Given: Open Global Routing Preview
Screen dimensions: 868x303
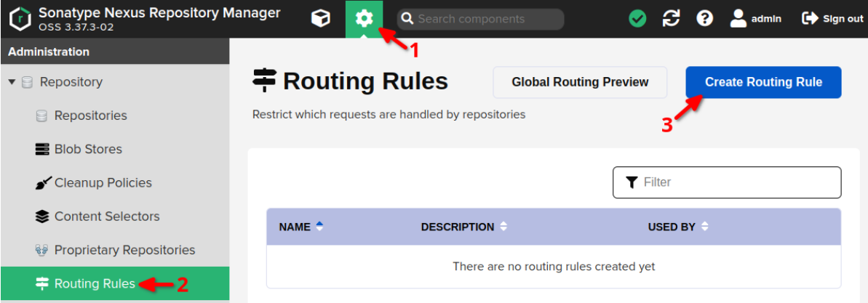Looking at the screenshot, I should [580, 82].
